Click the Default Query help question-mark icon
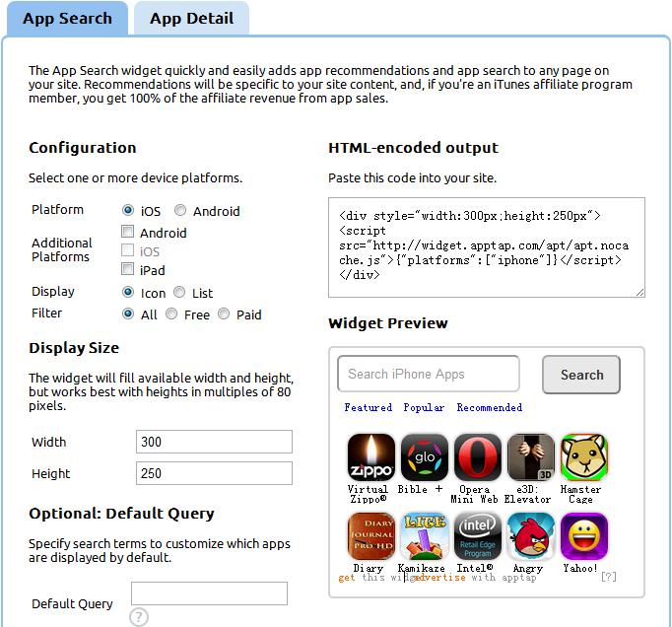This screenshot has height=627, width=672. [x=139, y=617]
